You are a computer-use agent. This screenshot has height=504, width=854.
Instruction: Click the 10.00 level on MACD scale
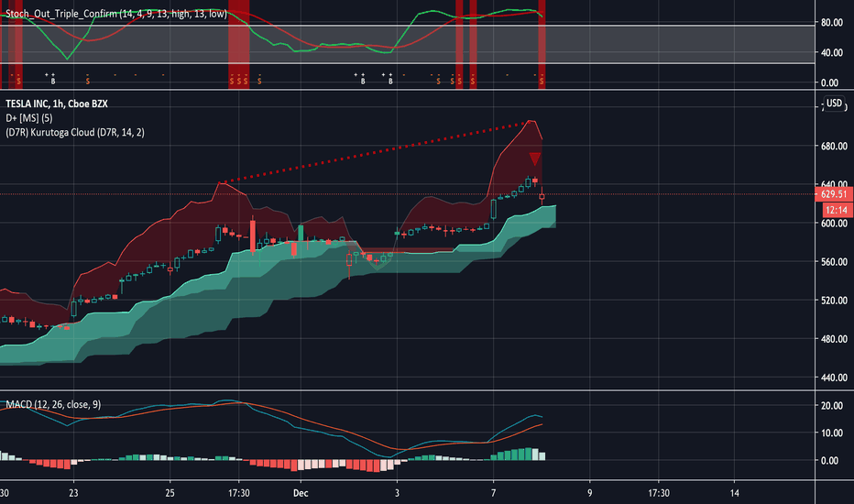tap(832, 433)
